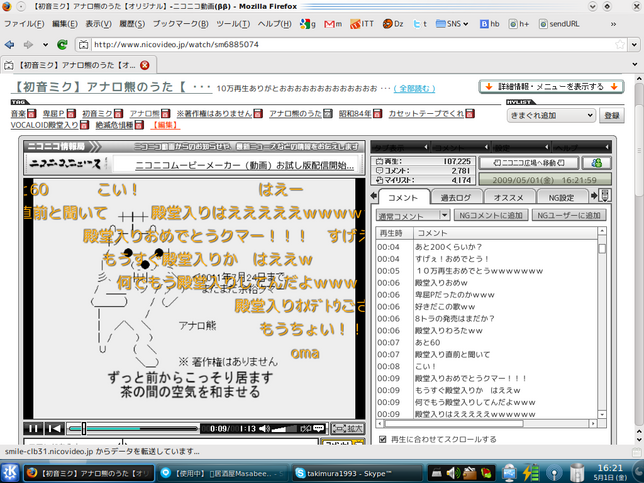Open the Twitter 't' bookmark
The height and width of the screenshot is (483, 644).
pos(420,24)
